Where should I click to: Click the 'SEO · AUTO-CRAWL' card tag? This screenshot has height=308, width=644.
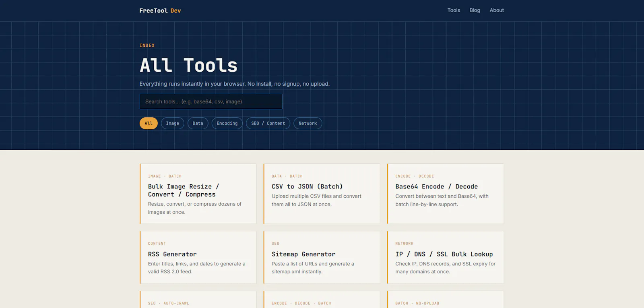point(168,304)
